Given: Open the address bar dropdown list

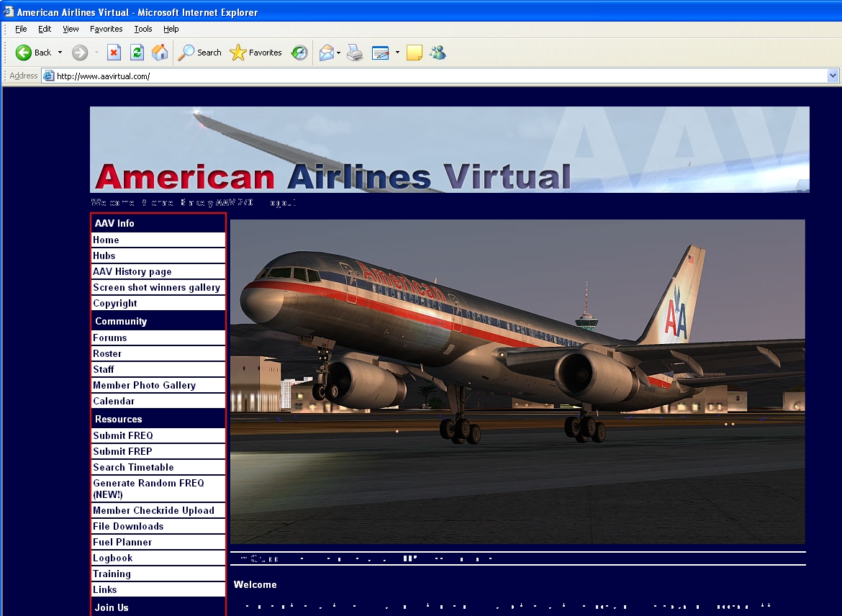Looking at the screenshot, I should pos(833,76).
